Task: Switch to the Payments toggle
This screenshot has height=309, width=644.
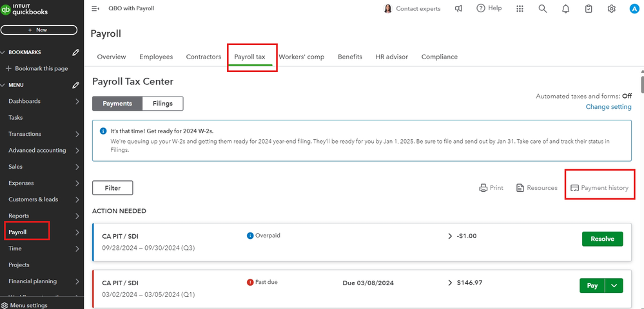Action: [117, 103]
